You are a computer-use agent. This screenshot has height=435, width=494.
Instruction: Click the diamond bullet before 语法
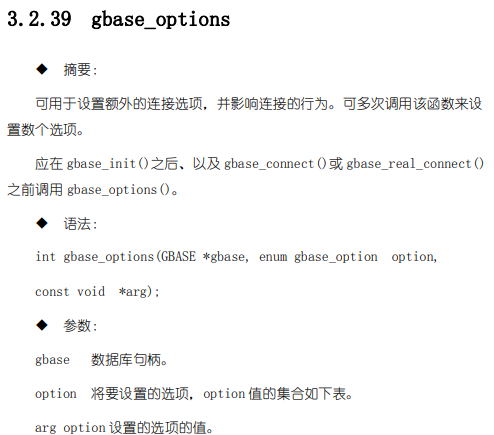click(42, 223)
